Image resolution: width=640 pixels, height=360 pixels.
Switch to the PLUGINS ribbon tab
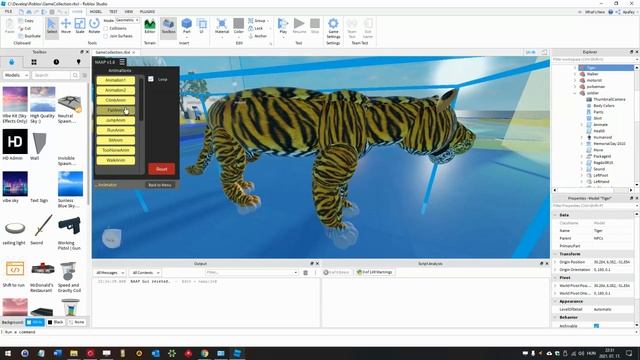147,11
